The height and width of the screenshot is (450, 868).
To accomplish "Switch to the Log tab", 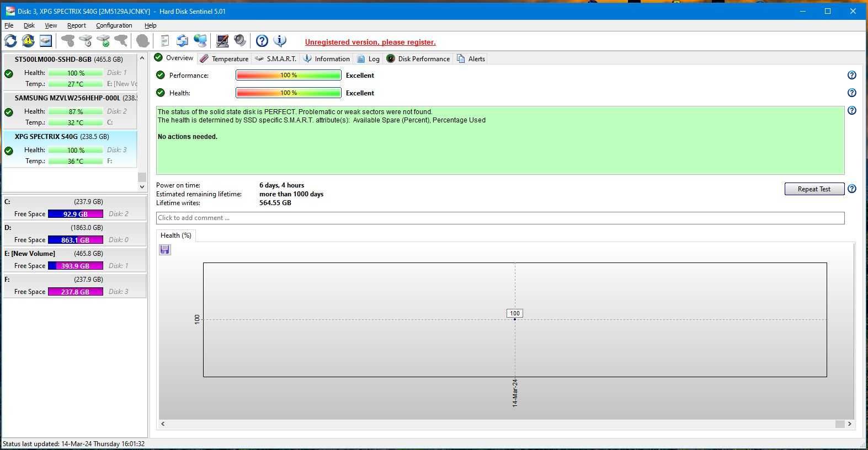I will pos(368,58).
